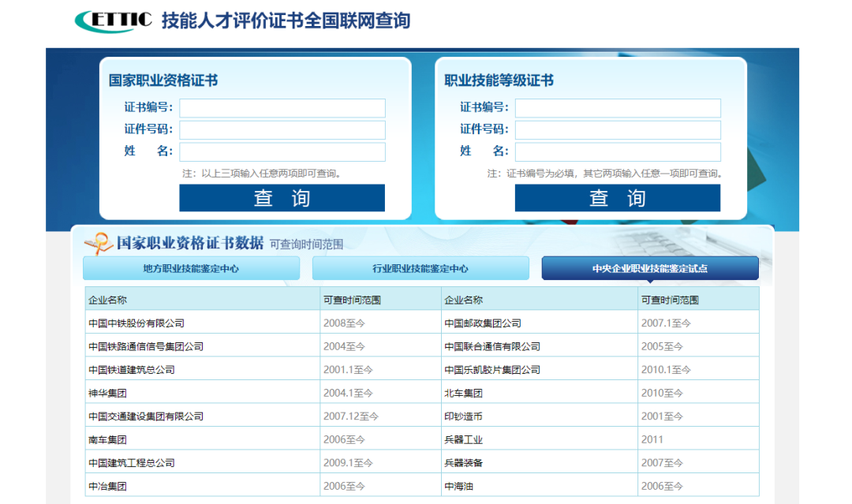Click the 2007至今 time range cell
This screenshot has width=852, height=504.
click(x=698, y=463)
